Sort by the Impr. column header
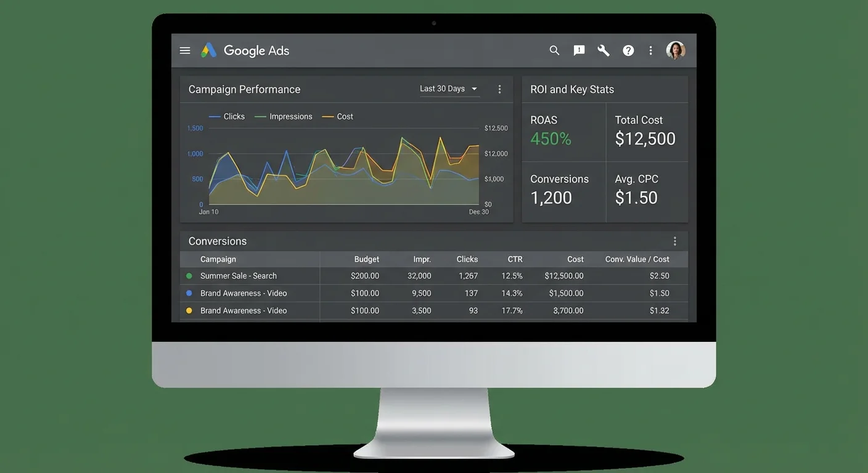Image resolution: width=868 pixels, height=473 pixels. (x=422, y=259)
